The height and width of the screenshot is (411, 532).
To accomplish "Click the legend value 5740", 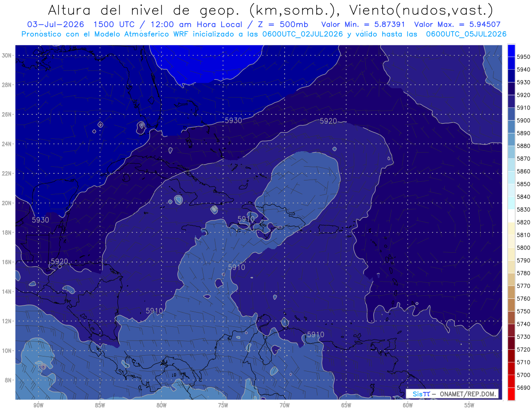I will (524, 324).
